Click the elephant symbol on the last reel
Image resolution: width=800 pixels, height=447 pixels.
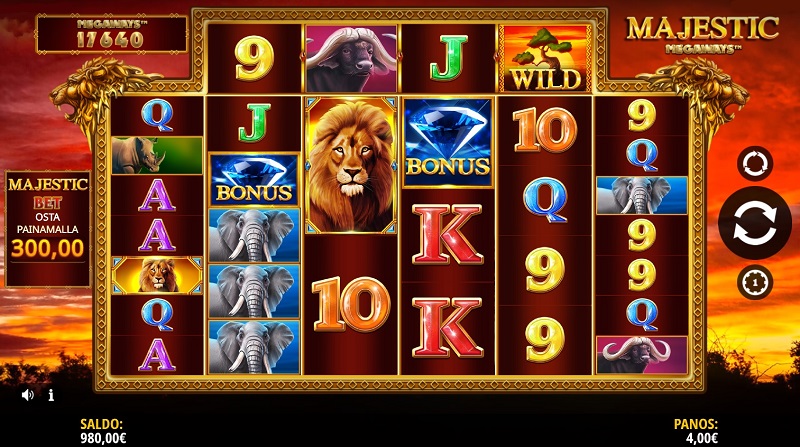pyautogui.click(x=641, y=195)
